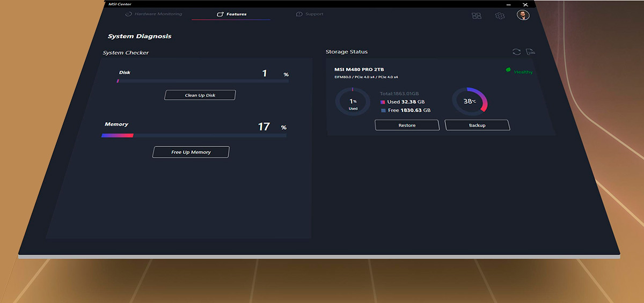Open the four-square apps grid icon
Viewport: 644px width, 303px height.
point(477,16)
